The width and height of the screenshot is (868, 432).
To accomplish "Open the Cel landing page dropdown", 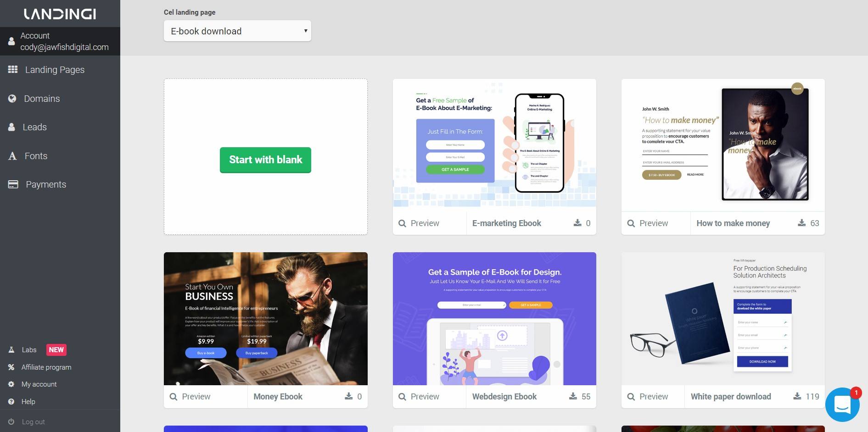I will click(x=237, y=31).
